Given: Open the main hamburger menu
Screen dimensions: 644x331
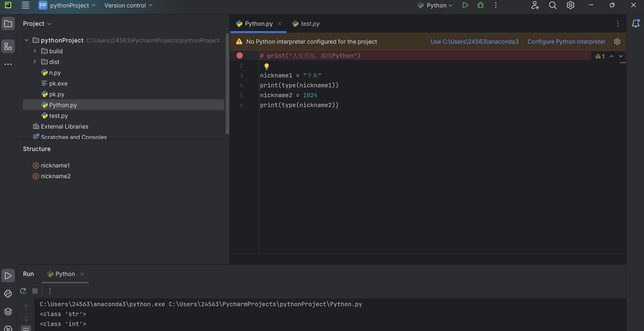Looking at the screenshot, I should [x=25, y=5].
